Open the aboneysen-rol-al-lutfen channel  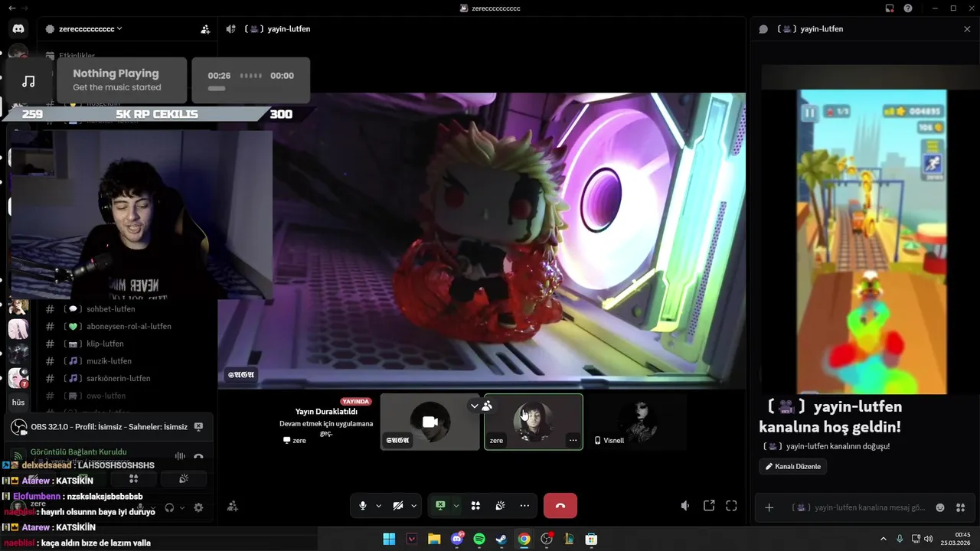(x=128, y=327)
